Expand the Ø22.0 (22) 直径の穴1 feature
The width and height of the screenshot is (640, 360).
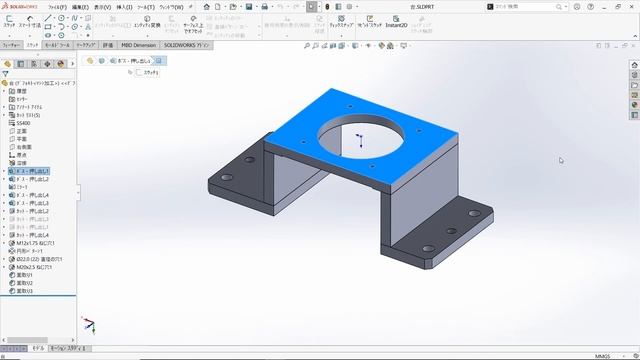click(x=4, y=259)
